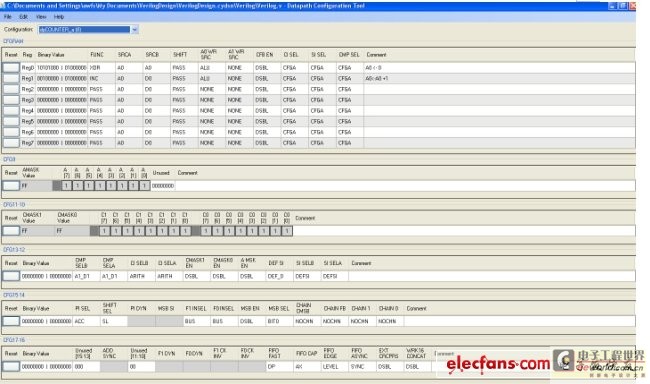The image size is (650, 384).
Task: Reset the Reg3 configuration row
Action: click(x=11, y=100)
